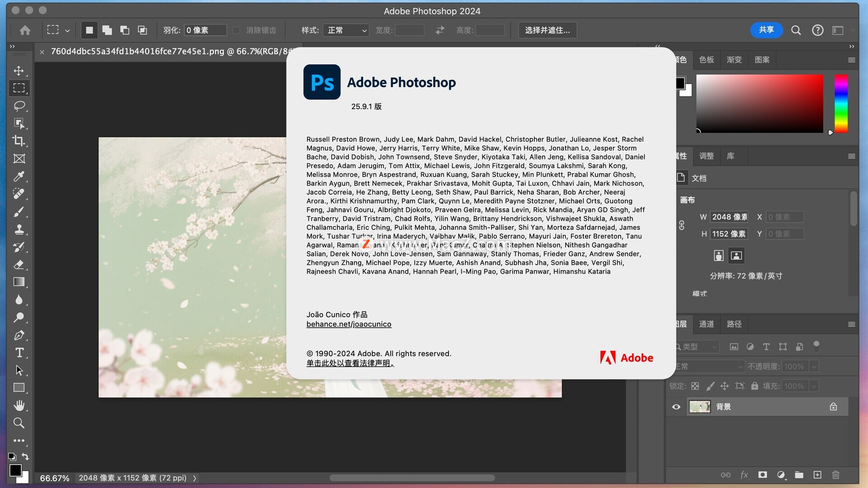Image resolution: width=868 pixels, height=488 pixels.
Task: Expand the status bar info arrow
Action: 195,478
